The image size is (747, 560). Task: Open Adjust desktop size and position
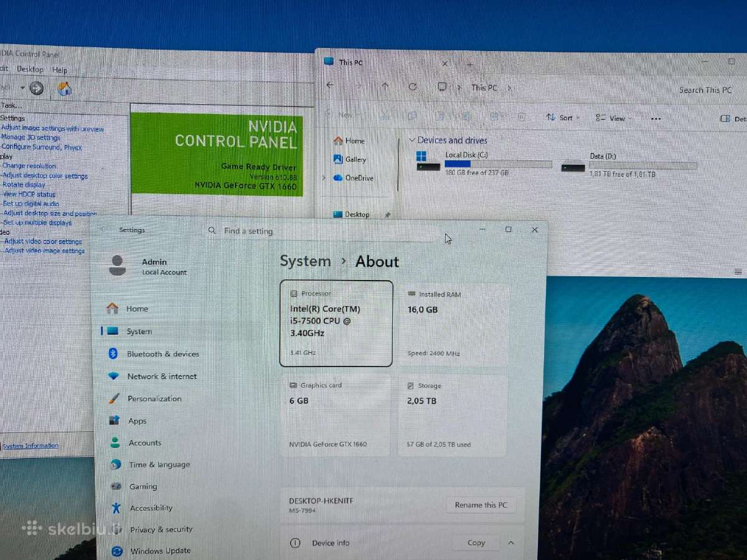(x=50, y=213)
